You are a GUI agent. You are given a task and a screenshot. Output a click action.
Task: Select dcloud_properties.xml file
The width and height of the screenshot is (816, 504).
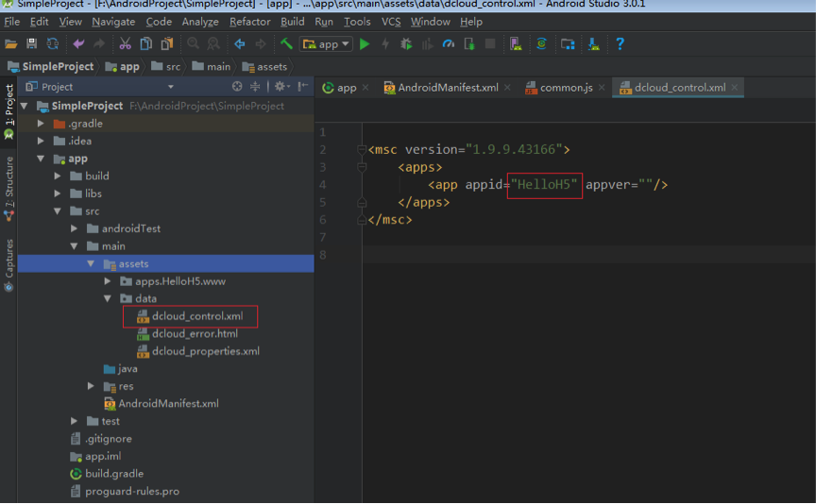point(206,352)
